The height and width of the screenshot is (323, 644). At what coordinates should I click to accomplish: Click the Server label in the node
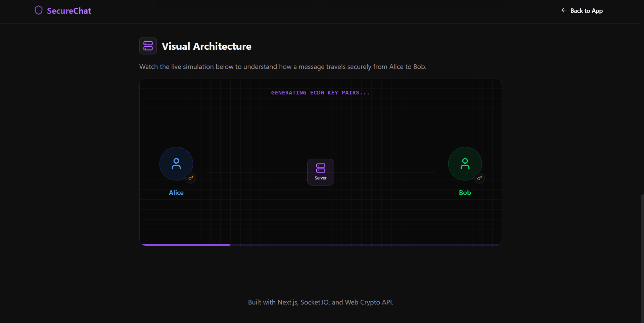320,178
